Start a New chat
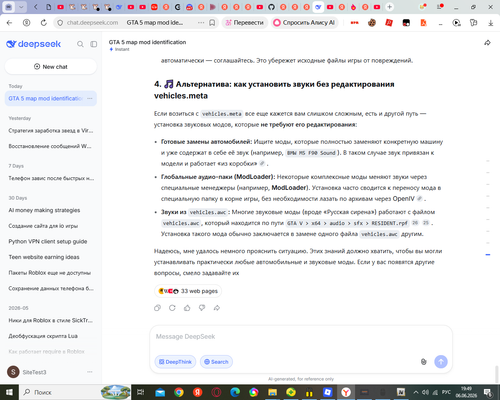 (51, 67)
